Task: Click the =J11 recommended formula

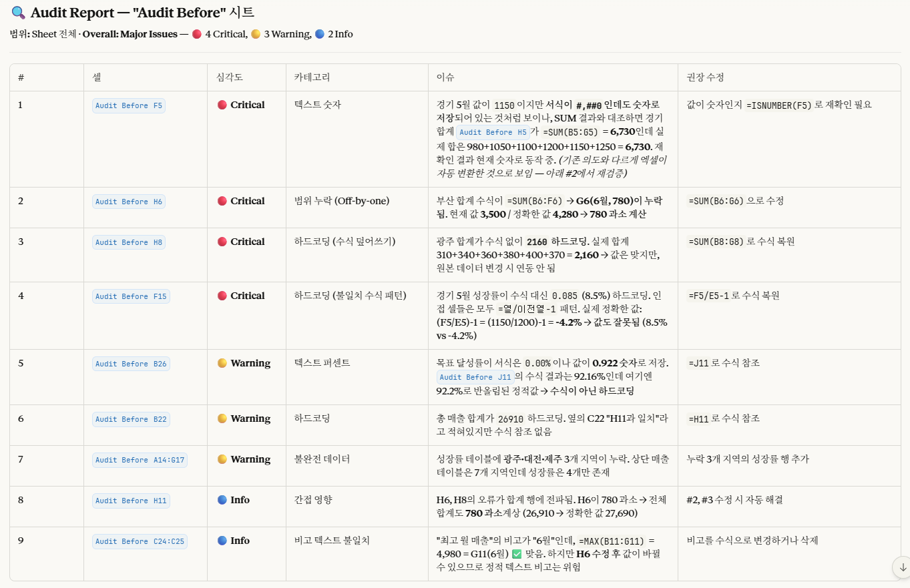Action: click(698, 363)
